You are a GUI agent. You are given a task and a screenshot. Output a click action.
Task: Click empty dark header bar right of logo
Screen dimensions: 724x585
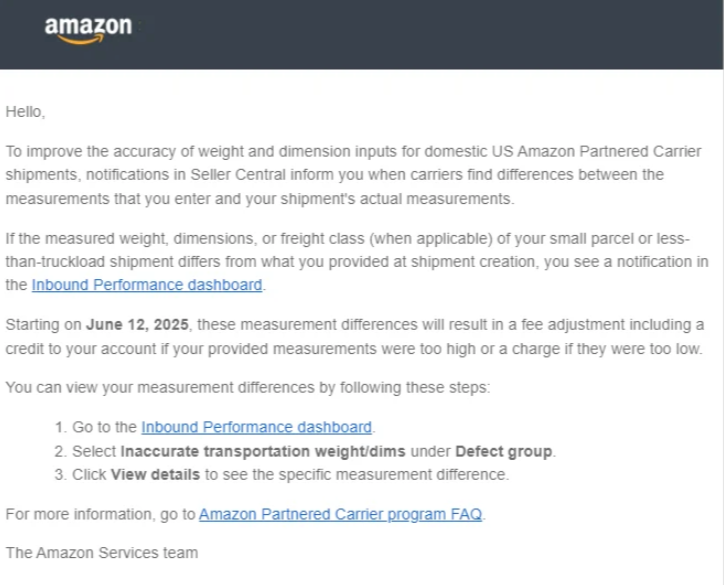pyautogui.click(x=450, y=33)
